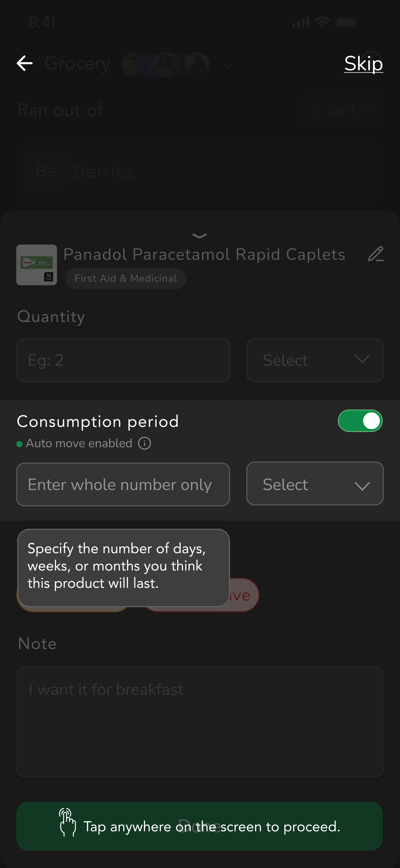The width and height of the screenshot is (400, 868).
Task: Tap the Auto move info icon
Action: (145, 443)
